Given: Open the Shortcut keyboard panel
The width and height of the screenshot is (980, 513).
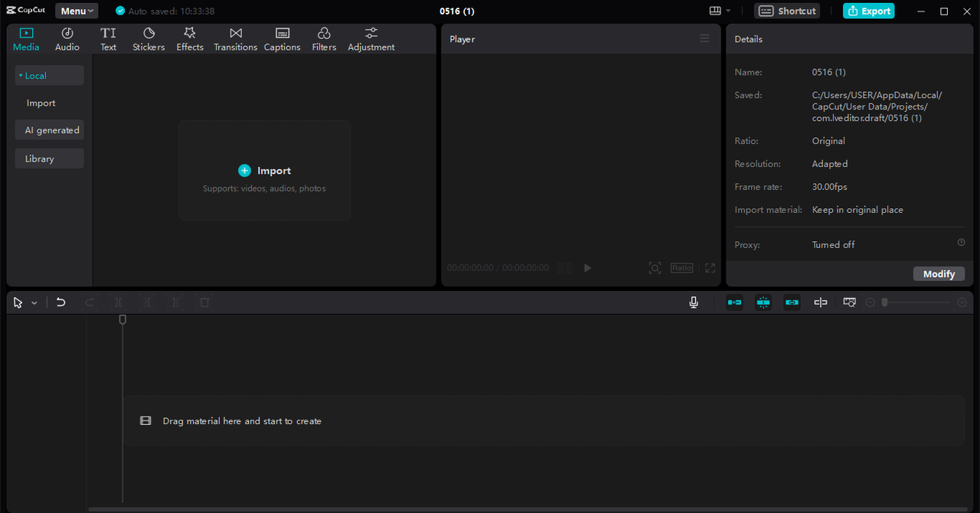Looking at the screenshot, I should click(x=787, y=11).
